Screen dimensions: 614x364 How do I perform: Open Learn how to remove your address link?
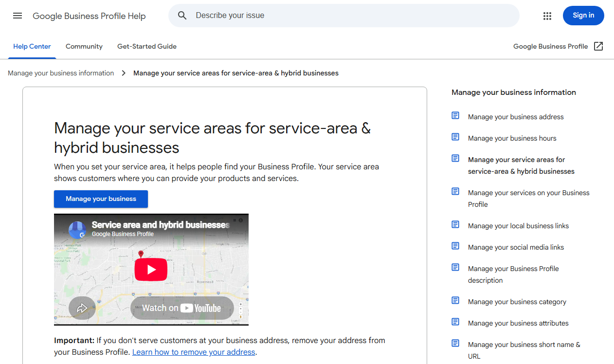click(x=194, y=352)
